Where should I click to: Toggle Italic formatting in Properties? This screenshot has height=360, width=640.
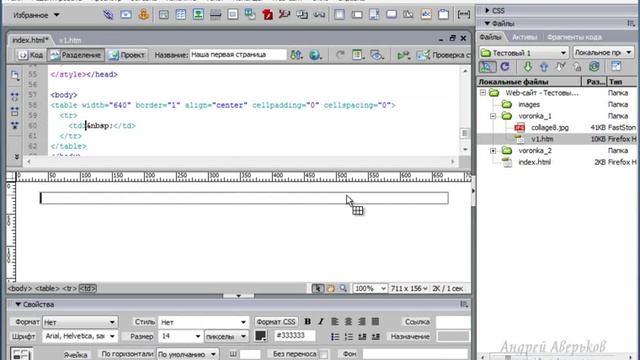point(321,322)
